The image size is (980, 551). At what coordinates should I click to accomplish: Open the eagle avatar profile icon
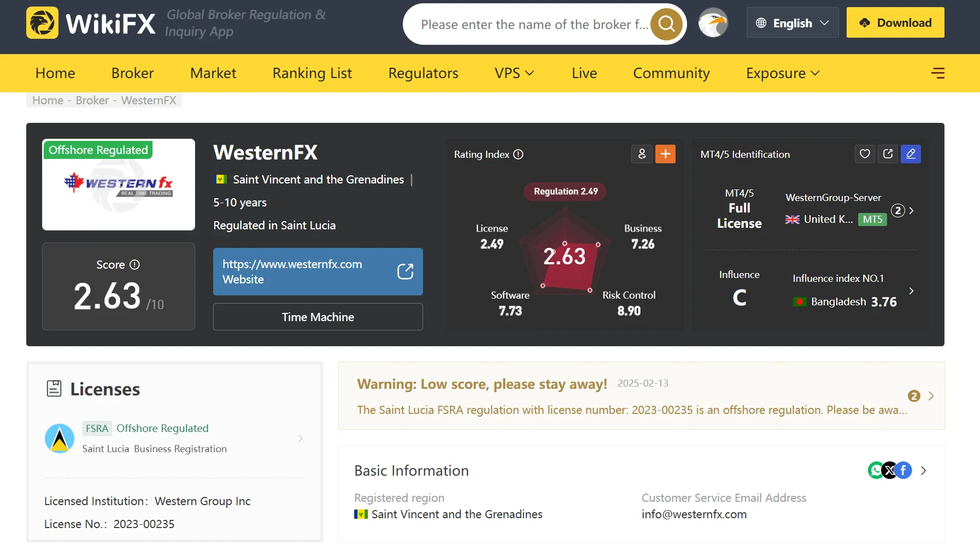coord(713,23)
